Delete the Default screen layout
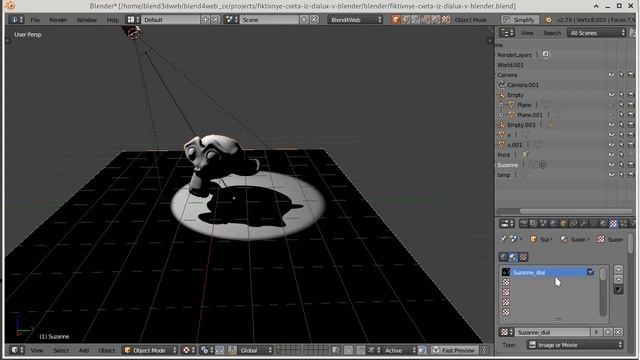640x360 pixels. point(216,20)
